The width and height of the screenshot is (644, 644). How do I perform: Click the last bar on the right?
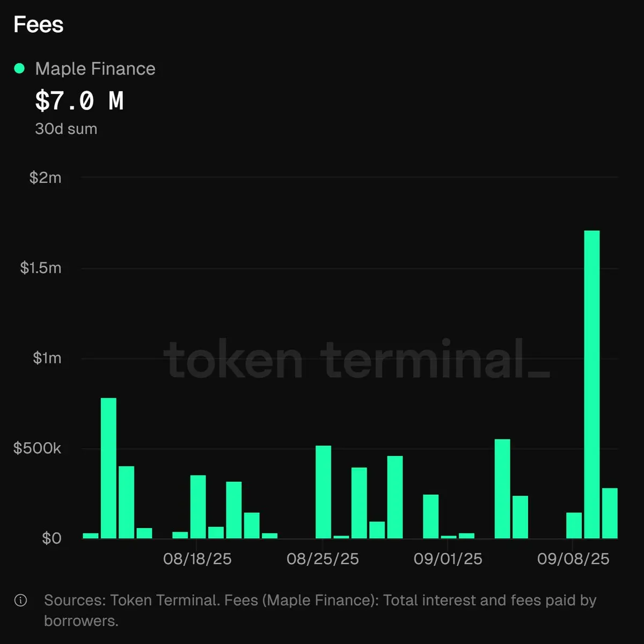[610, 513]
